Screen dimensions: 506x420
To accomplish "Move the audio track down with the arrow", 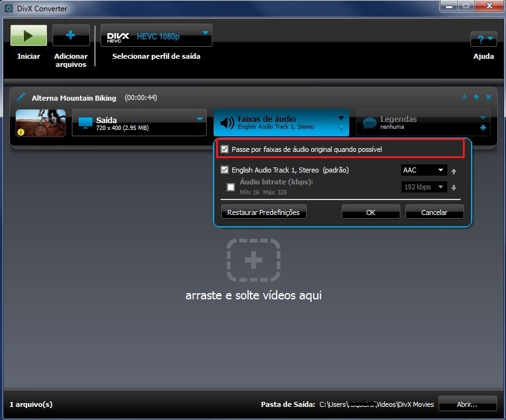I will coord(454,187).
